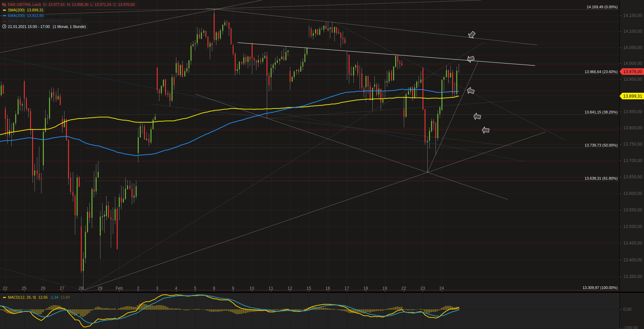Select the MACD(12, 26, 9) indicator label
The width and height of the screenshot is (644, 329).
click(x=22, y=297)
